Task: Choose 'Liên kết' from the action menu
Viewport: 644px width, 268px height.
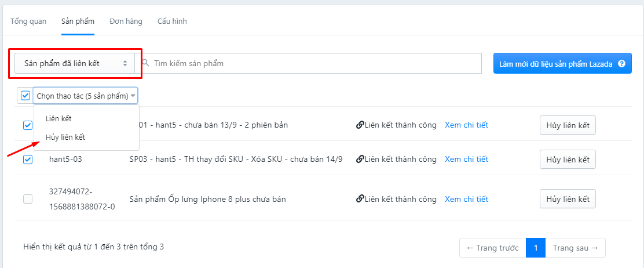Action: [x=58, y=118]
